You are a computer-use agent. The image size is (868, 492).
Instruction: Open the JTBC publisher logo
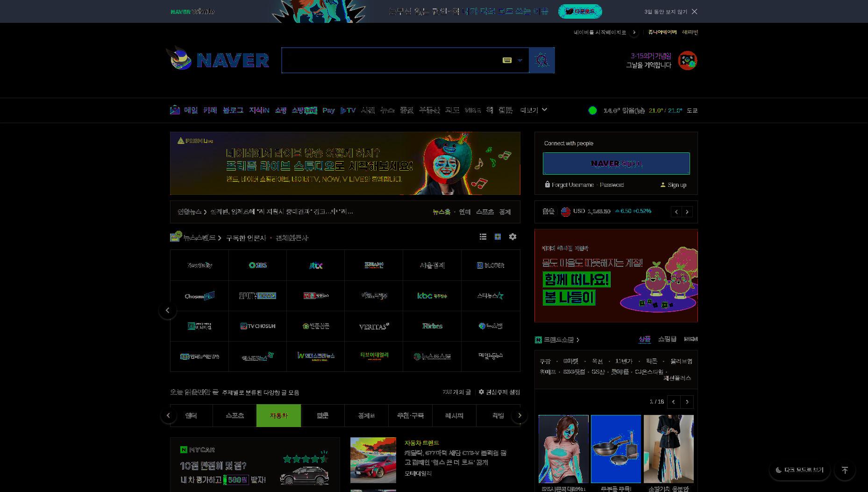(x=316, y=265)
